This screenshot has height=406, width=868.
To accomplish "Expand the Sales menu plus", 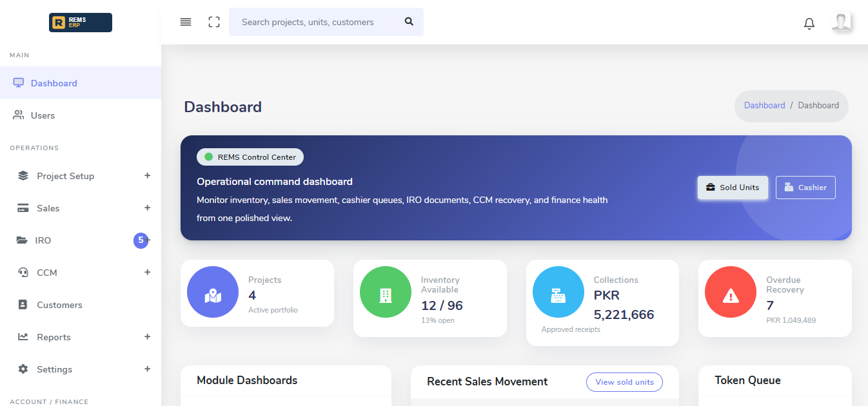I will pyautogui.click(x=147, y=208).
